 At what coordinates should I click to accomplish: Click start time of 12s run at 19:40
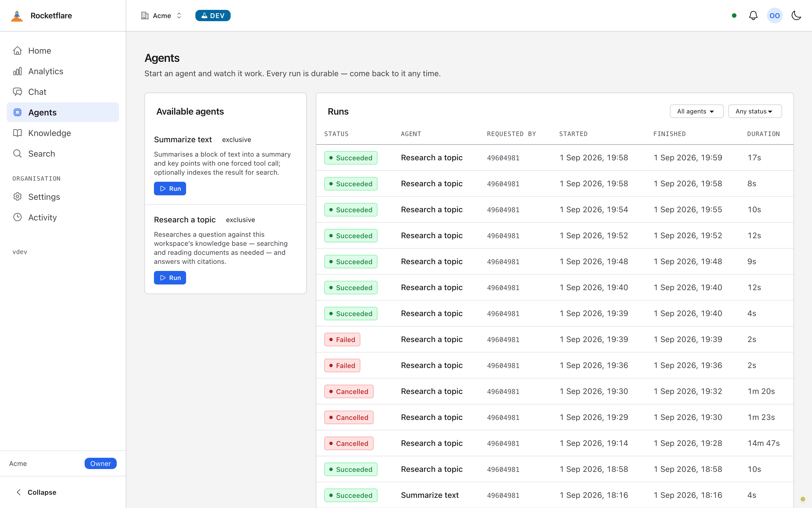593,287
